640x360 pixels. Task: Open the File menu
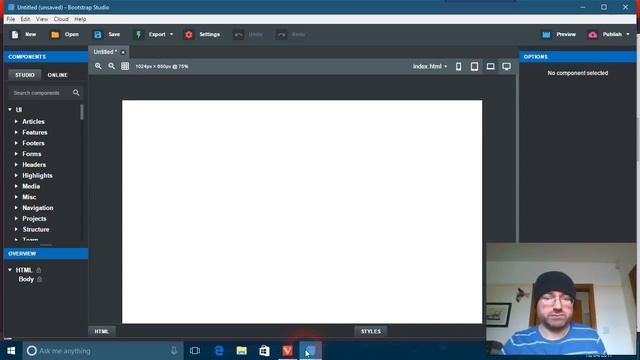[11, 19]
